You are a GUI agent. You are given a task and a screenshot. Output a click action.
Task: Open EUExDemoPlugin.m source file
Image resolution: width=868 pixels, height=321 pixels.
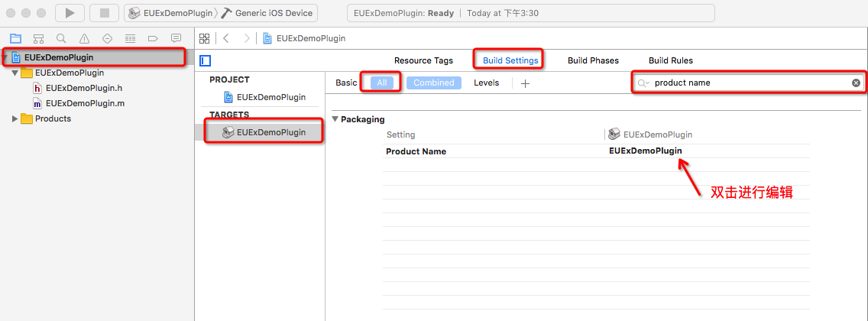pyautogui.click(x=84, y=103)
